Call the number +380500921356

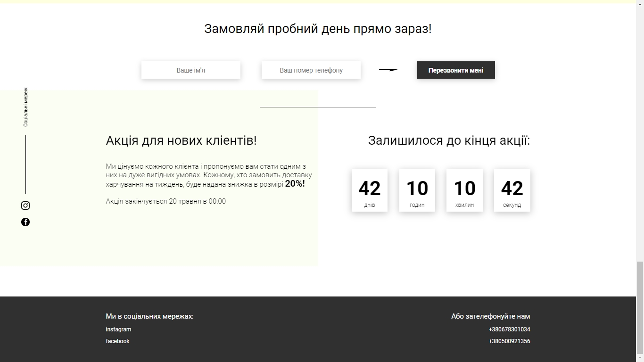[509, 341]
